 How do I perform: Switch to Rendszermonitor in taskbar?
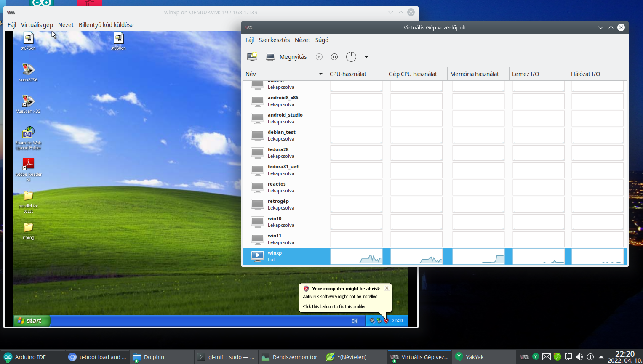click(x=291, y=357)
